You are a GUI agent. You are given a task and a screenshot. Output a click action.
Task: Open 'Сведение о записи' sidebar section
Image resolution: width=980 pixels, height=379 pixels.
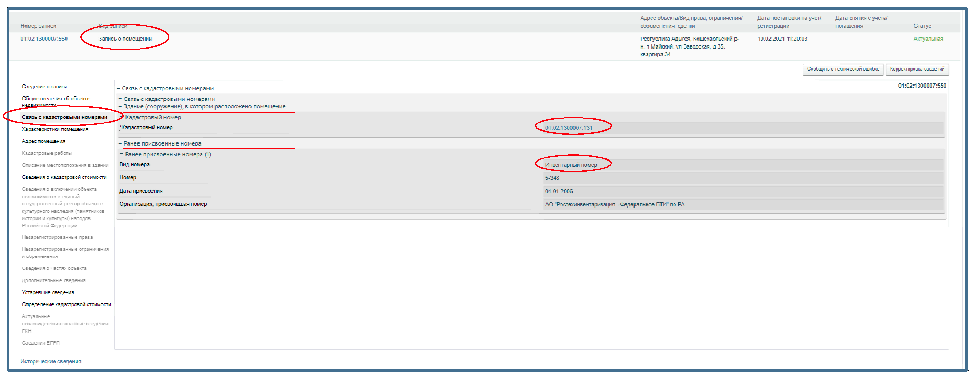44,87
